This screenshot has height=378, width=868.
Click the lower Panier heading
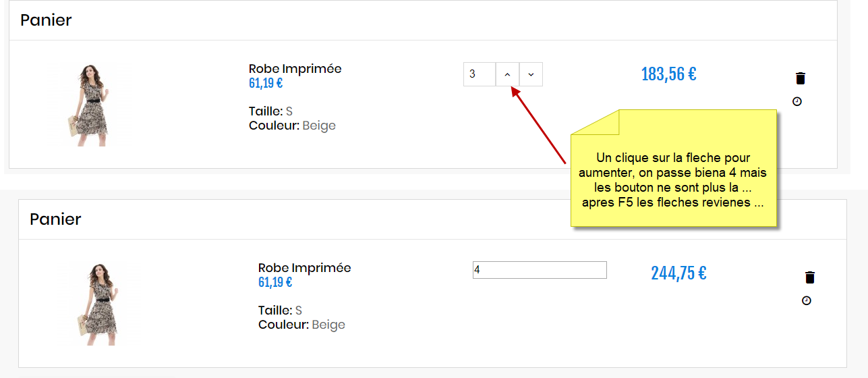(55, 219)
